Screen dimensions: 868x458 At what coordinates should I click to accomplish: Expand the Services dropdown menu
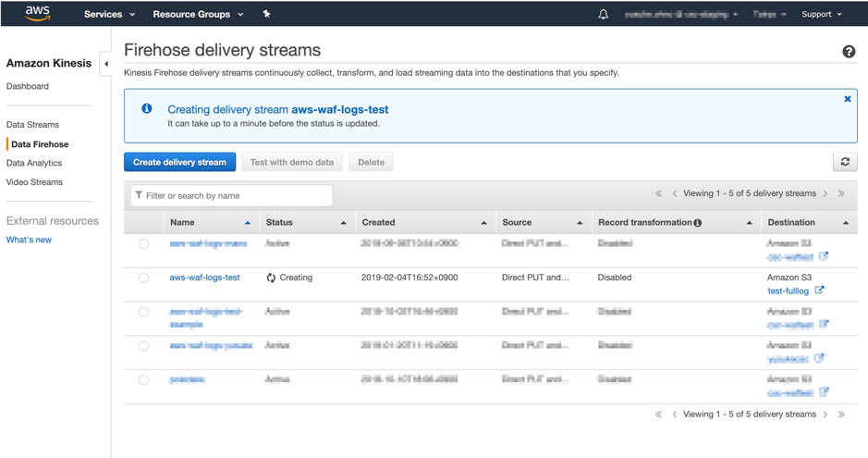(109, 15)
